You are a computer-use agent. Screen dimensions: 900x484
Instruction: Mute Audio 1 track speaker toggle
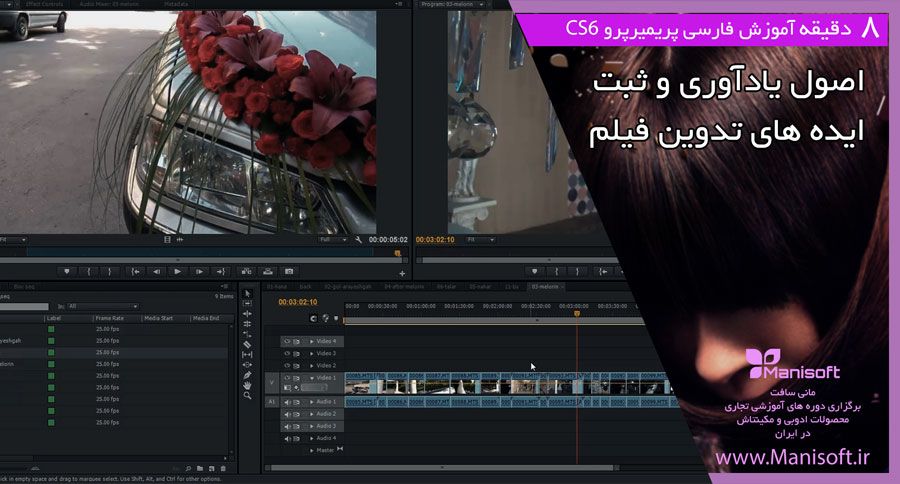pos(288,402)
